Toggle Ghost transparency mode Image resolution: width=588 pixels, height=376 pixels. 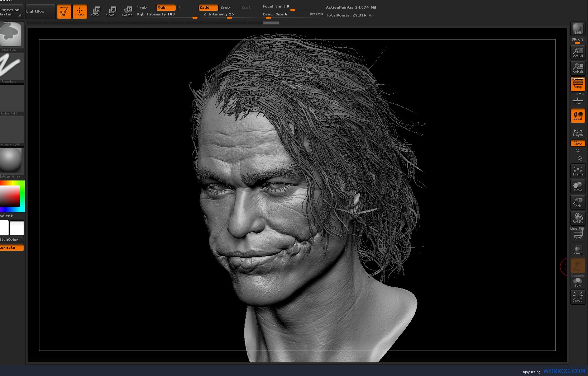coord(578,265)
